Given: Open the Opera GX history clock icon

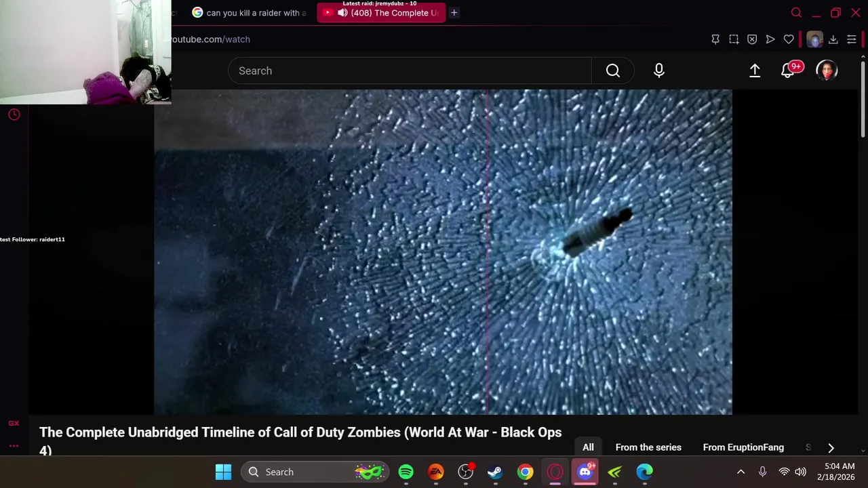Looking at the screenshot, I should (14, 115).
